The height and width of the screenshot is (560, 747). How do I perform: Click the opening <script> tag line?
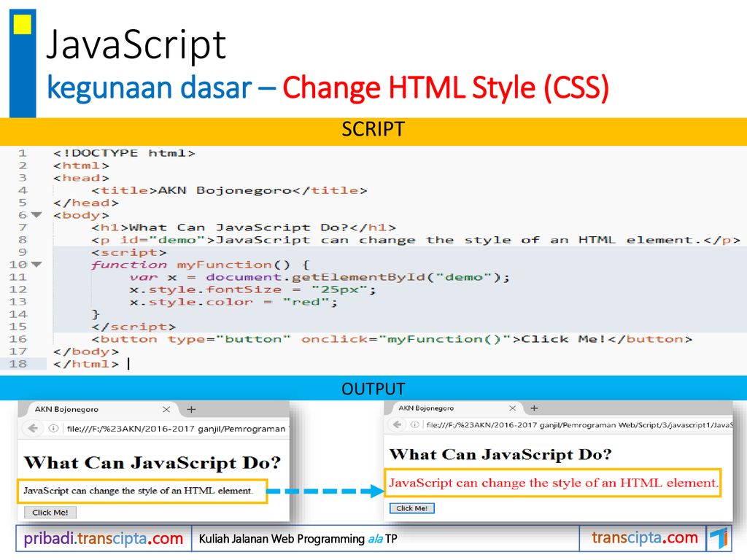(x=129, y=252)
